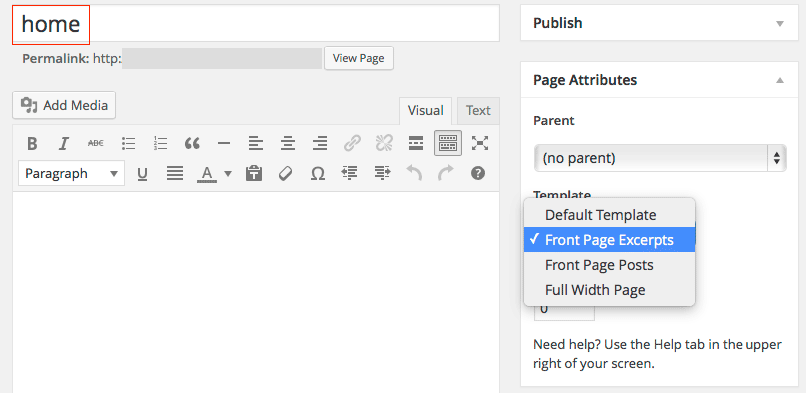Image resolution: width=806 pixels, height=393 pixels.
Task: Open keyboard shortcuts help icon
Action: click(x=478, y=174)
